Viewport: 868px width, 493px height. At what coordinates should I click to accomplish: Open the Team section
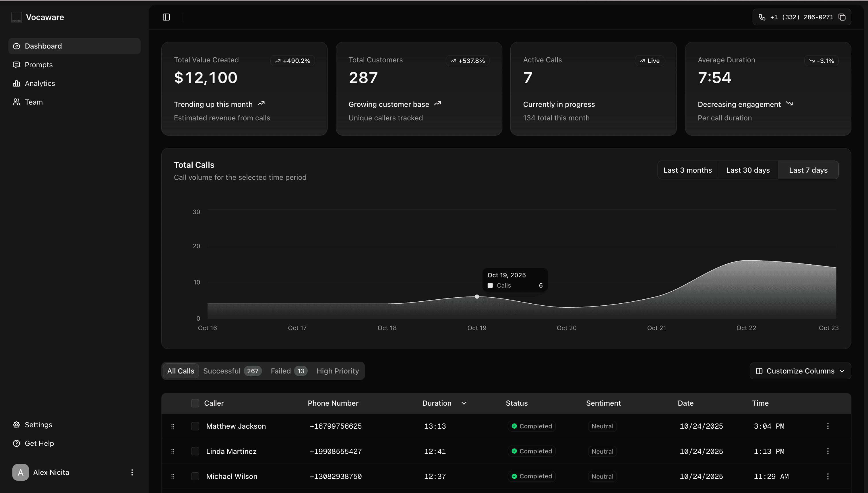34,102
